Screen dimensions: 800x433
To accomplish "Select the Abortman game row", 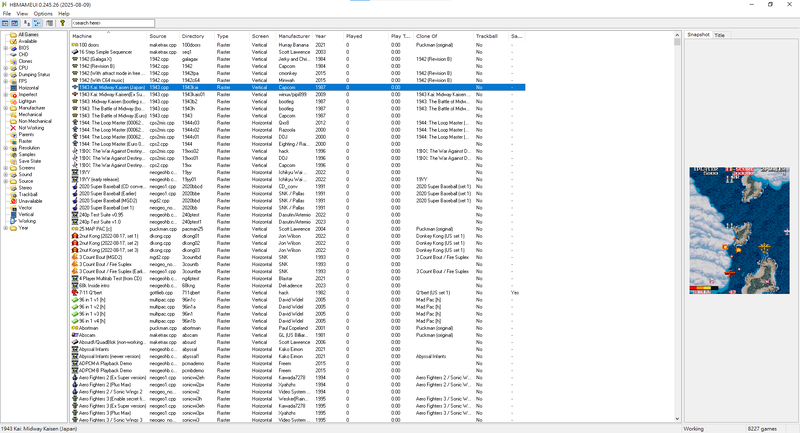I will pos(298,328).
